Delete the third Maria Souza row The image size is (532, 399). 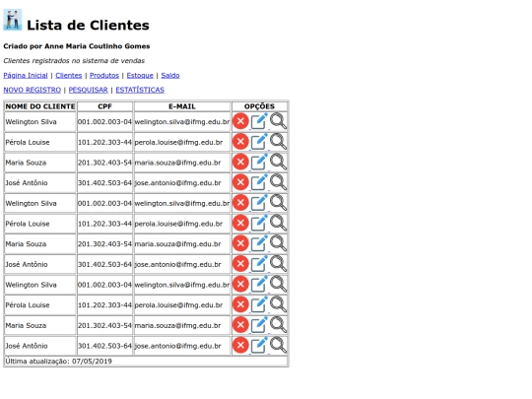coord(240,325)
